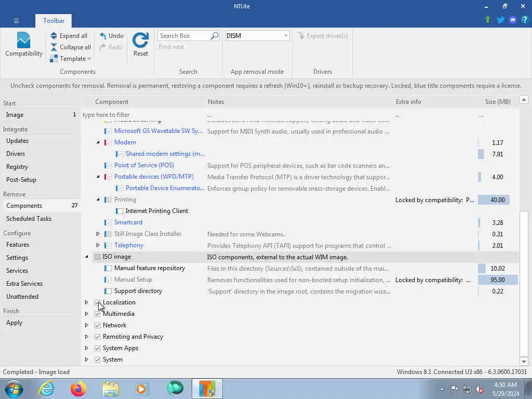
Task: Click the Reset icon
Action: coord(140,41)
